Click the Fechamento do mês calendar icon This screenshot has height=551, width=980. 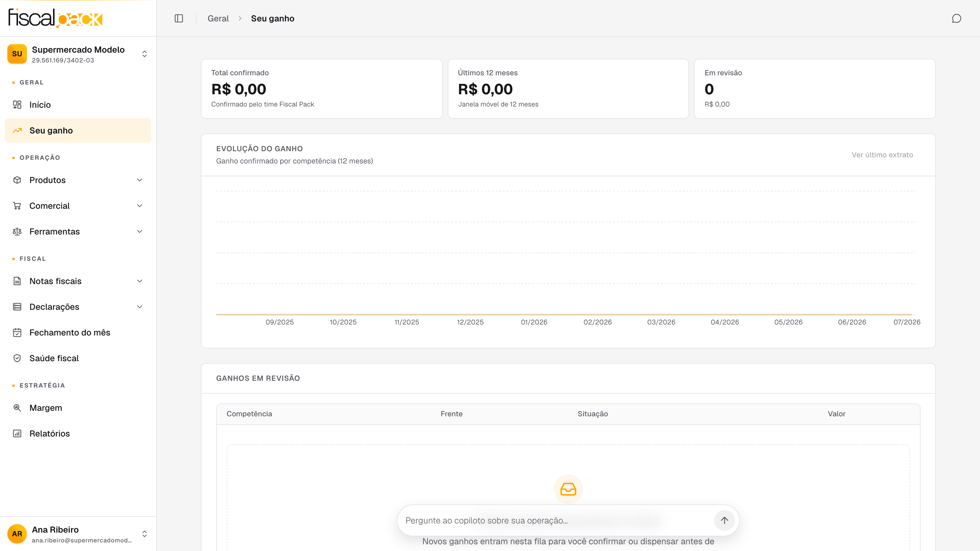click(17, 333)
